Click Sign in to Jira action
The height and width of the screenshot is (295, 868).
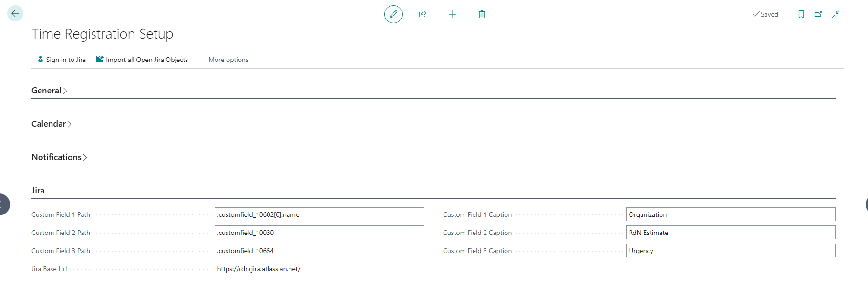tap(62, 60)
